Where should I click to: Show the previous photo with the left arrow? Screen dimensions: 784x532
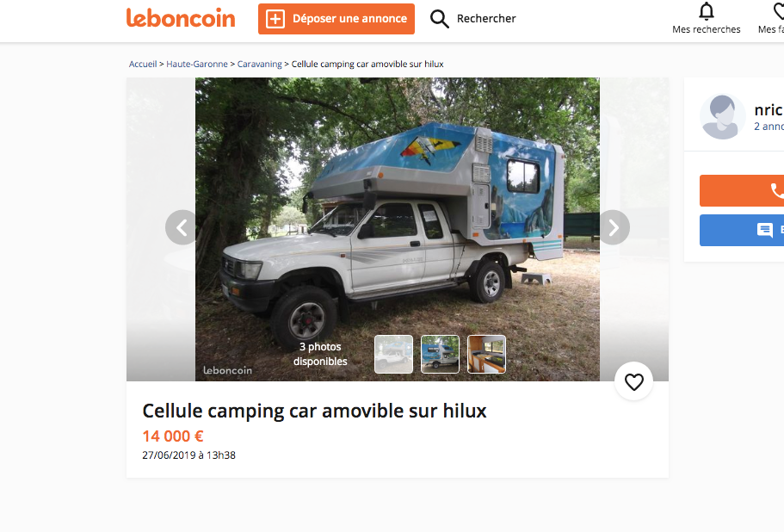click(x=182, y=227)
